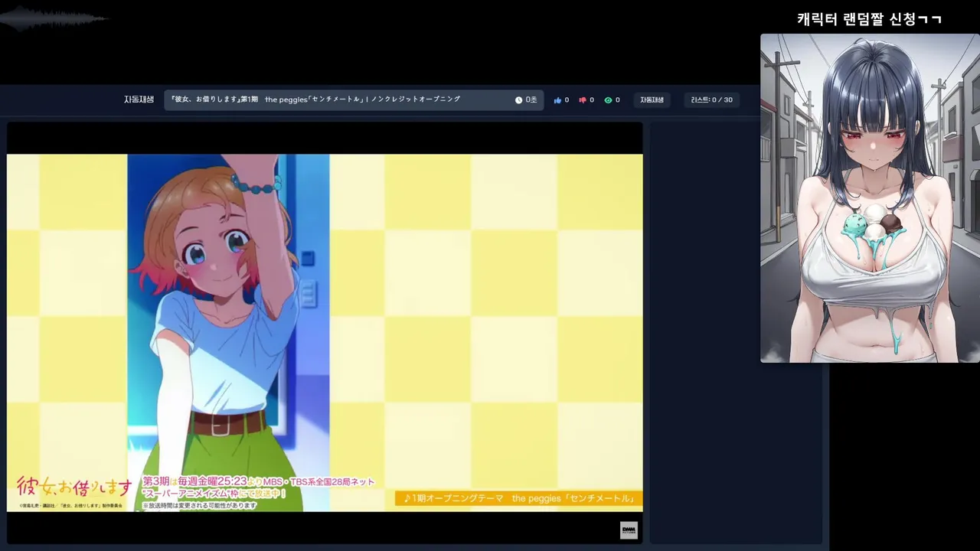Click the 자동재생 button next to the view count
The image size is (980, 551).
[x=652, y=100]
